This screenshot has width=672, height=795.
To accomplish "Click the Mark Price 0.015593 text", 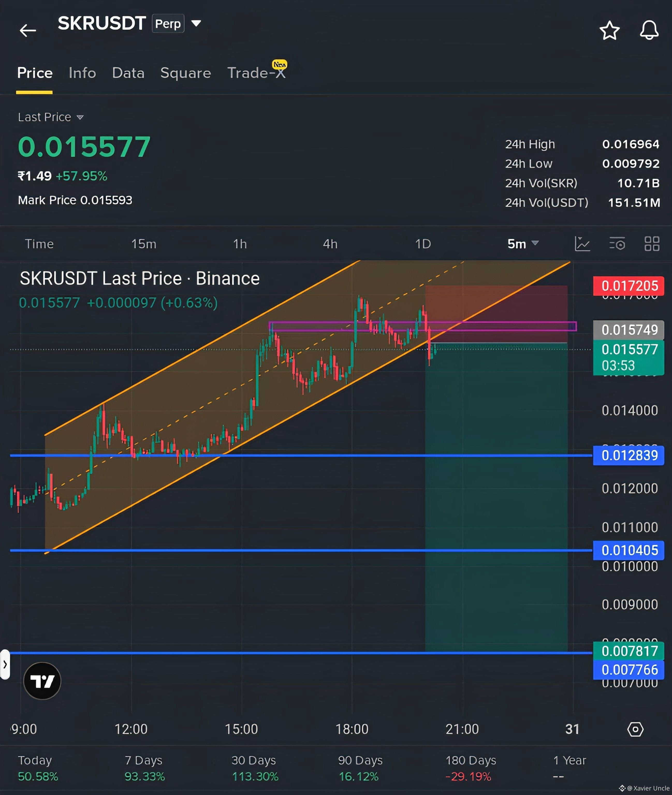I will point(75,200).
